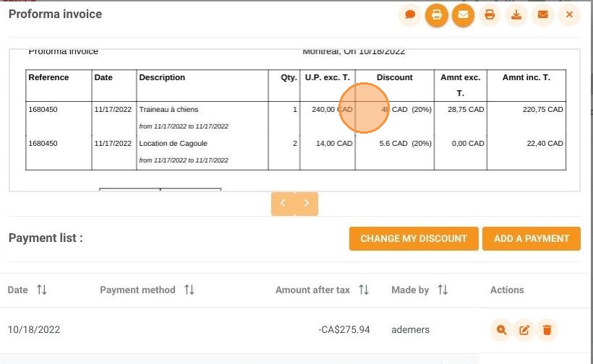
Task: Click the light-background printer icon
Action: [490, 15]
